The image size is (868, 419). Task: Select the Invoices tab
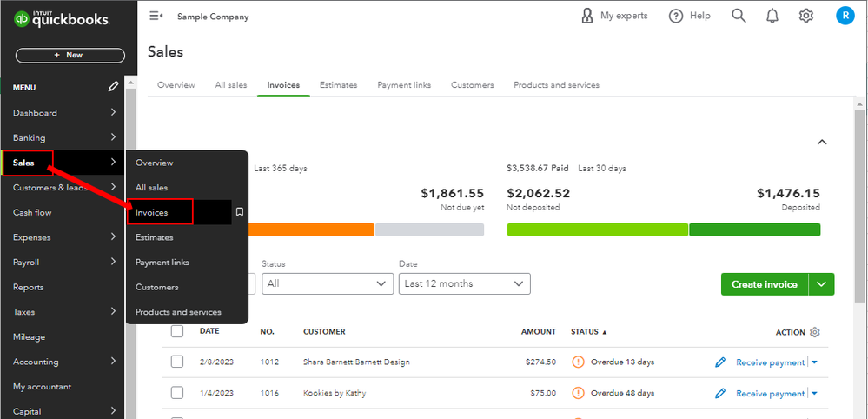(x=283, y=85)
